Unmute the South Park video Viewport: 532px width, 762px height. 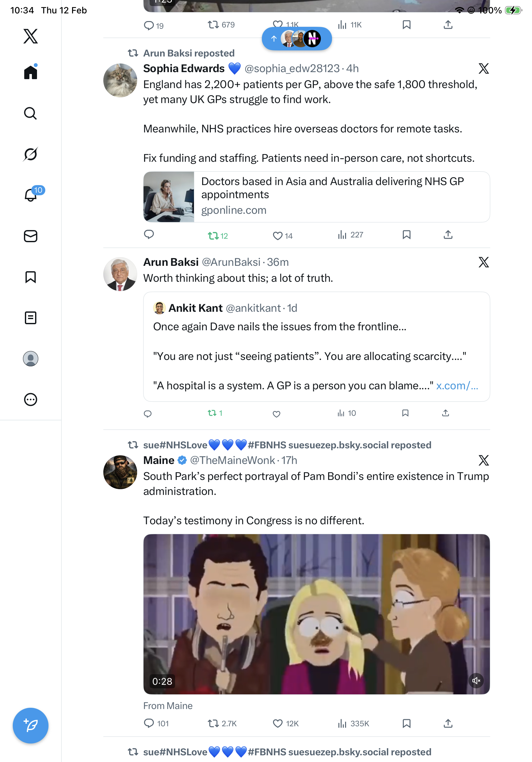(x=476, y=681)
